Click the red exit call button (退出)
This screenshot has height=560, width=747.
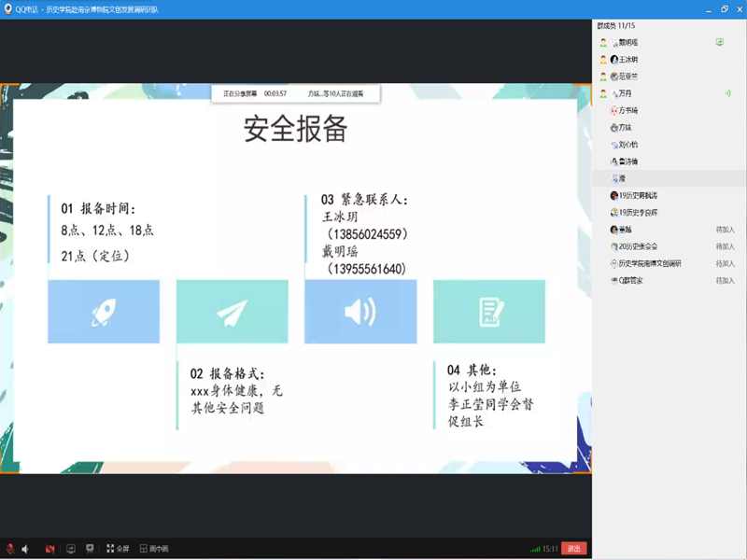coord(575,549)
